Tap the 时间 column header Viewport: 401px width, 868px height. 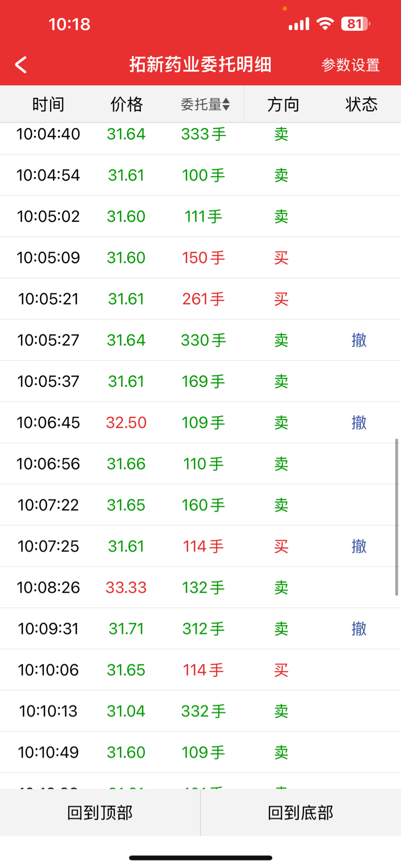click(x=48, y=104)
